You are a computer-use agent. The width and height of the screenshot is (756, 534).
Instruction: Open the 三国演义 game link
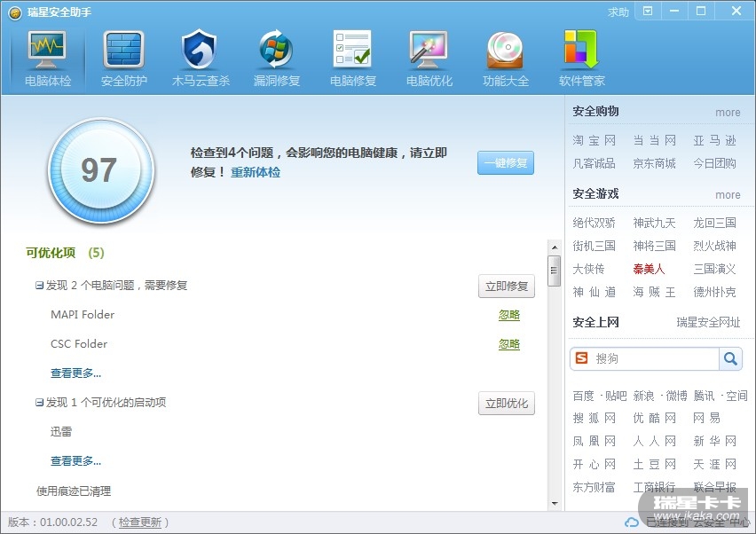[x=714, y=269]
